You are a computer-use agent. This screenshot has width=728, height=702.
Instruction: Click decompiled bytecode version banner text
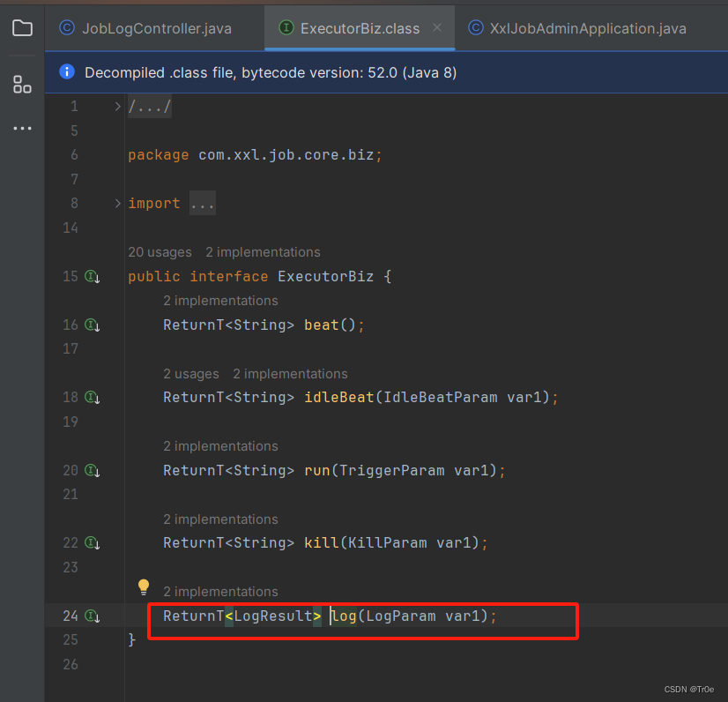271,72
